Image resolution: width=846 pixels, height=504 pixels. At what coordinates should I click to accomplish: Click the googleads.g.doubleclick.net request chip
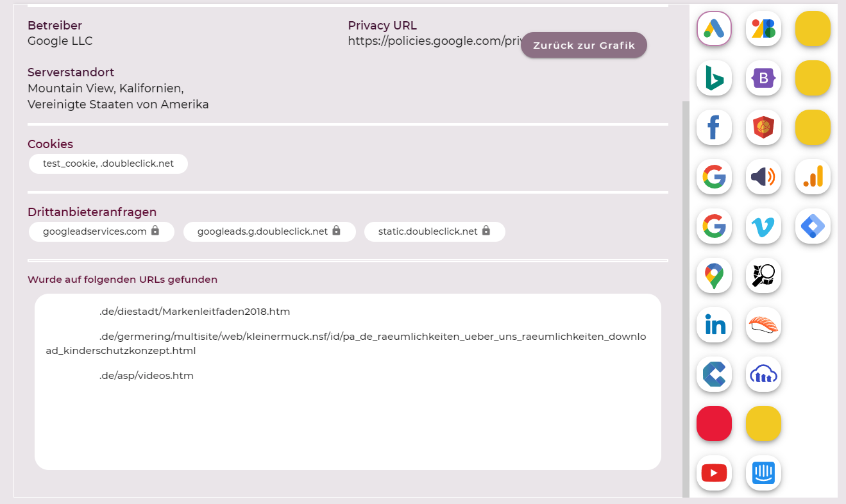pos(269,231)
